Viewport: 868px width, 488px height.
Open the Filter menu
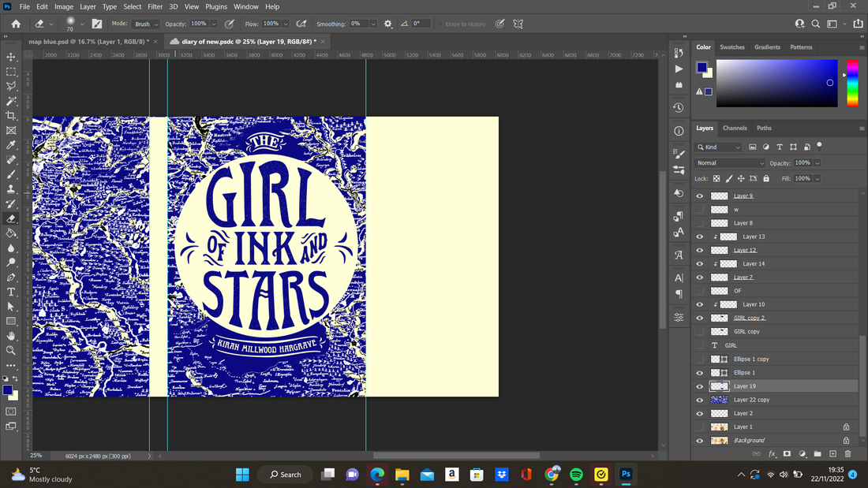coord(155,6)
